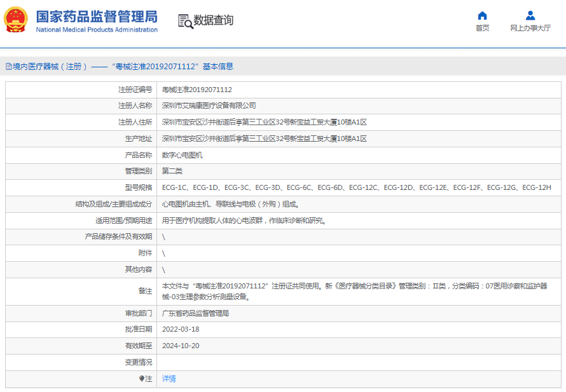The width and height of the screenshot is (566, 392).
Task: Select product name 数字心电图机
Action: click(x=182, y=155)
